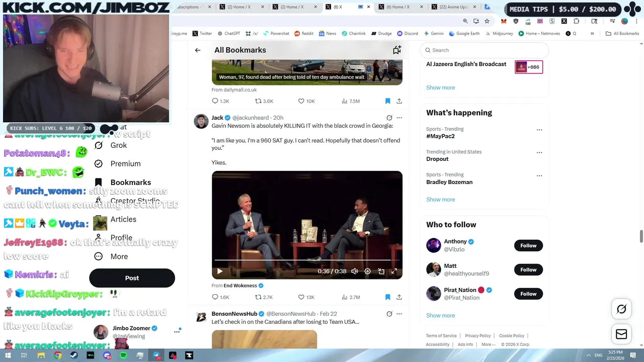
Task: Open the End Wokeness source link
Action: click(244, 286)
